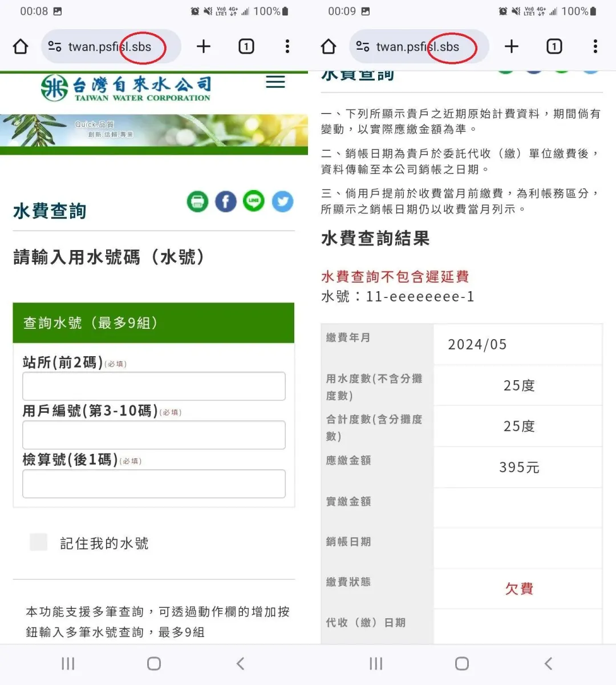Tap Android back button on right screen
The height and width of the screenshot is (685, 616).
click(x=548, y=663)
